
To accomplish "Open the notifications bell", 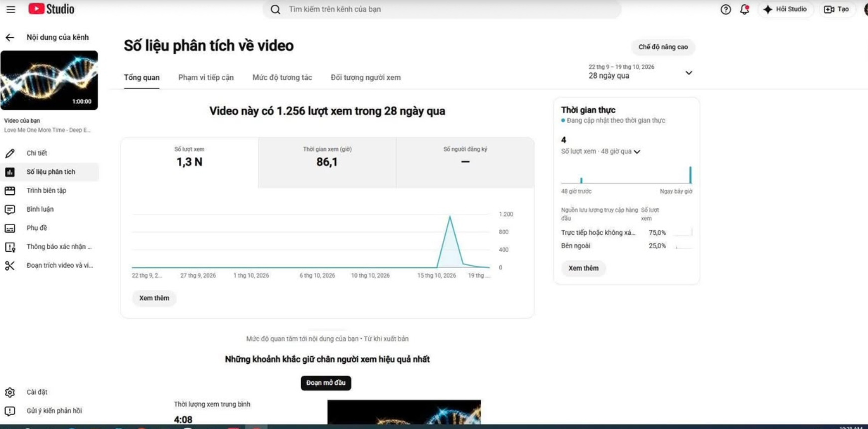I will pyautogui.click(x=744, y=9).
